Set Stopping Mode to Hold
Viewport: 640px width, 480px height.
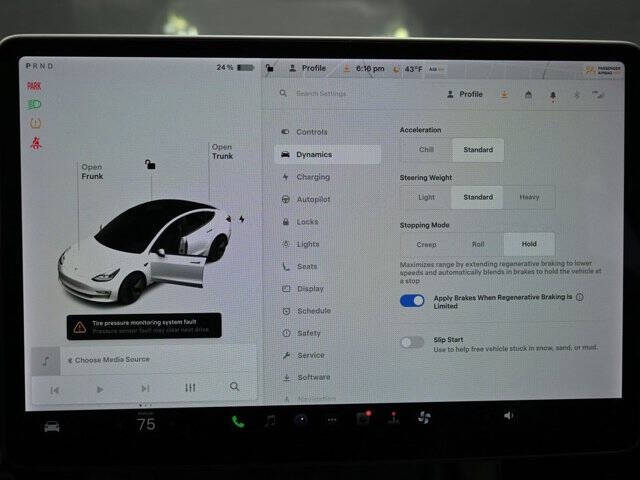(529, 244)
